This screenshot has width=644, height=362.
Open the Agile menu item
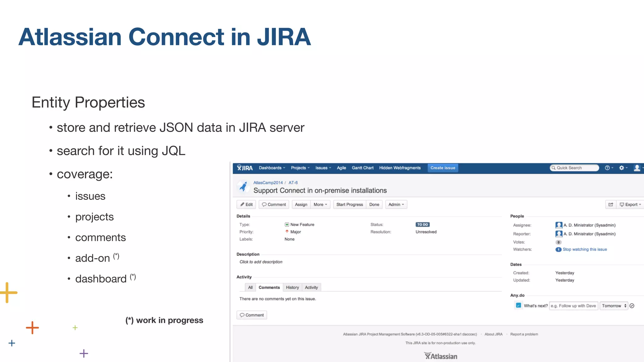pyautogui.click(x=341, y=168)
